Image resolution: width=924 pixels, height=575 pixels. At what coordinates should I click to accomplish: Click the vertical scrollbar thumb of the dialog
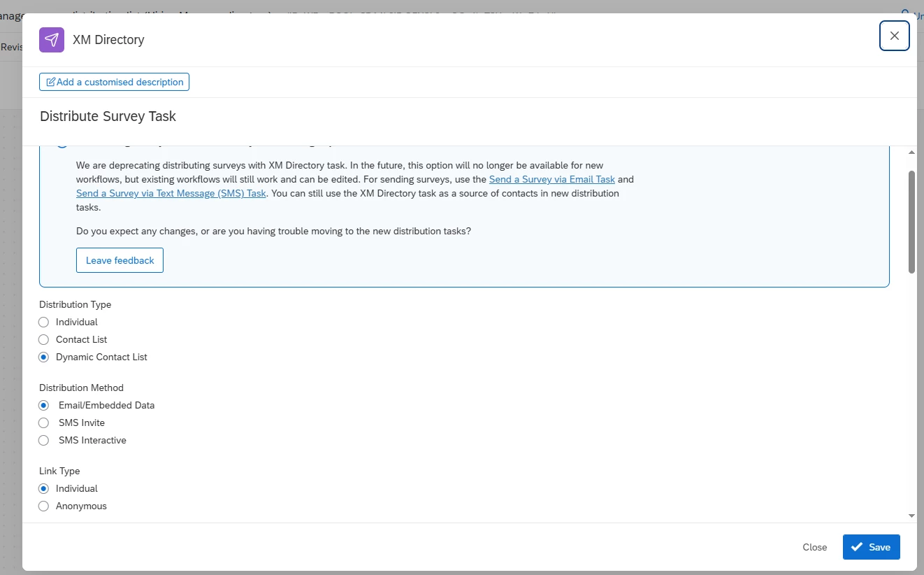coord(911,222)
